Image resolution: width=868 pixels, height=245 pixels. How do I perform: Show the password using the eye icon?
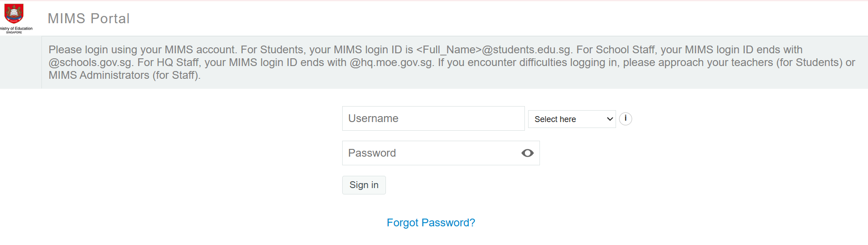pos(527,153)
